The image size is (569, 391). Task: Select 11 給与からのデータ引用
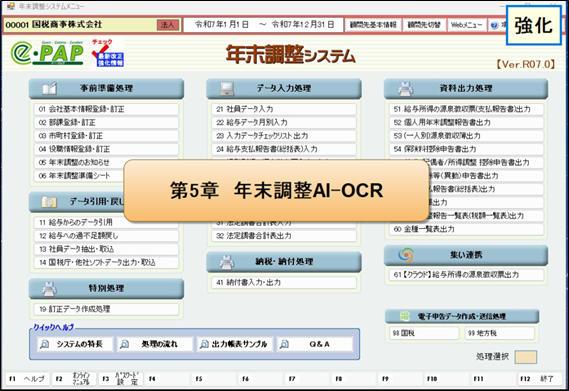point(106,223)
